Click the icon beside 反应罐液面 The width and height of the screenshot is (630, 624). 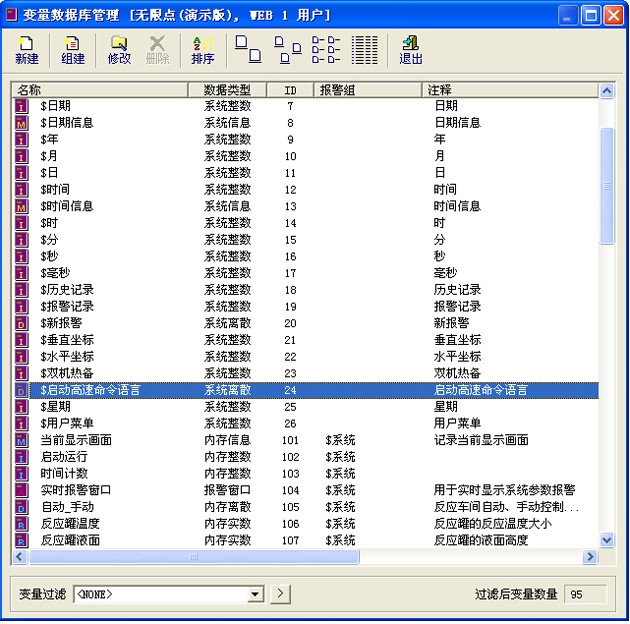[21, 540]
